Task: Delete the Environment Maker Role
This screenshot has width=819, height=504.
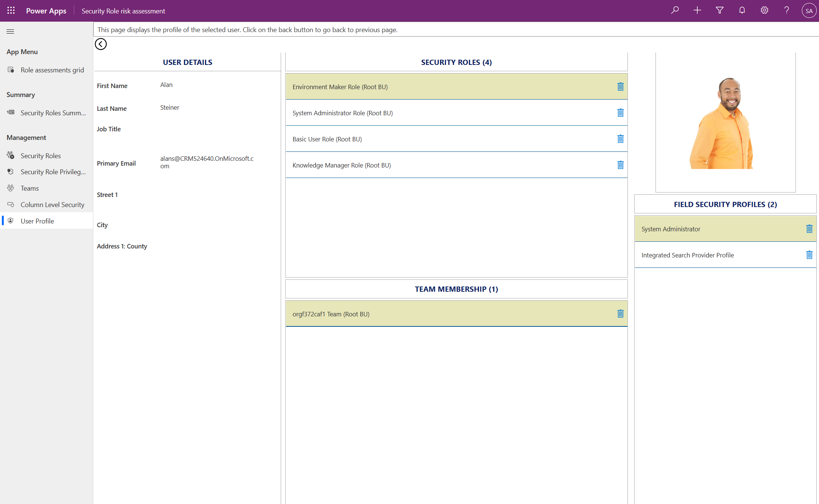Action: (620, 87)
